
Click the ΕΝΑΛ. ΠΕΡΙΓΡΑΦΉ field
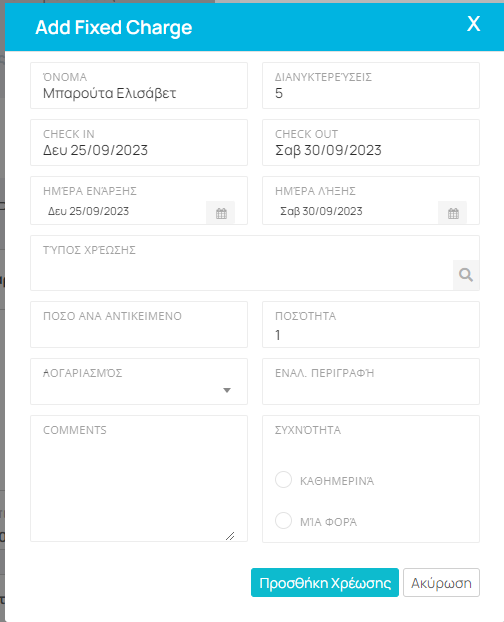click(x=371, y=382)
